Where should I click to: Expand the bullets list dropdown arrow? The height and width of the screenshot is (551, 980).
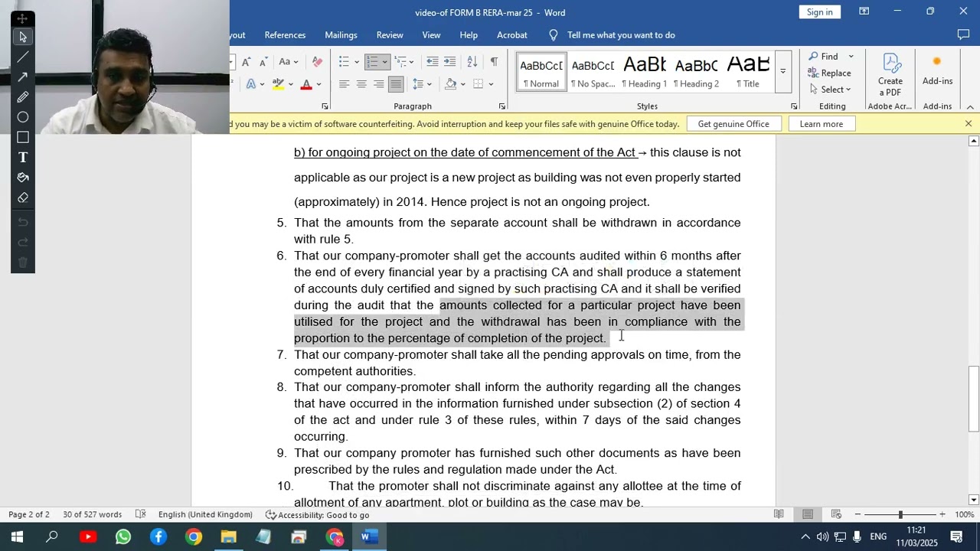pyautogui.click(x=356, y=62)
